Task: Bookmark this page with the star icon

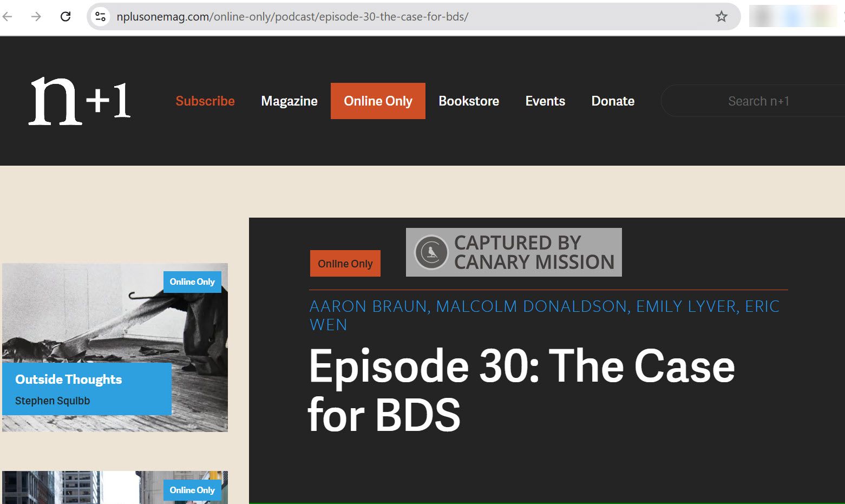Action: point(721,17)
